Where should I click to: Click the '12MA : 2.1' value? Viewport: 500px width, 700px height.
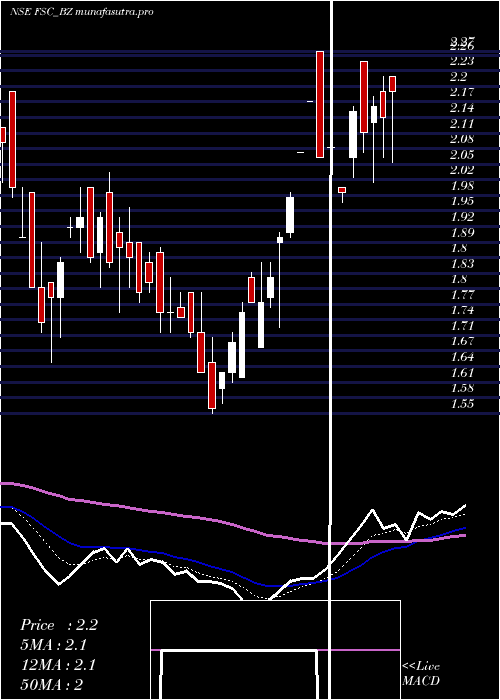58,665
